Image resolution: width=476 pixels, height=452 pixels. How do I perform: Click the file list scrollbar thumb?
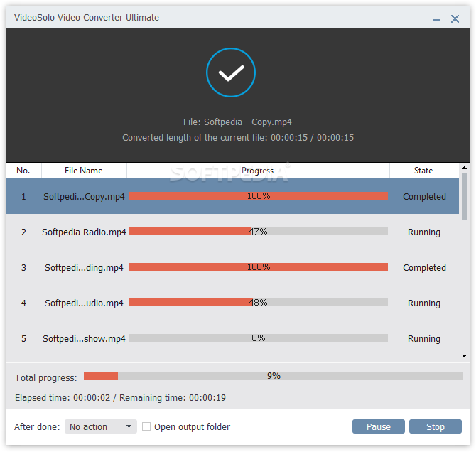click(464, 196)
